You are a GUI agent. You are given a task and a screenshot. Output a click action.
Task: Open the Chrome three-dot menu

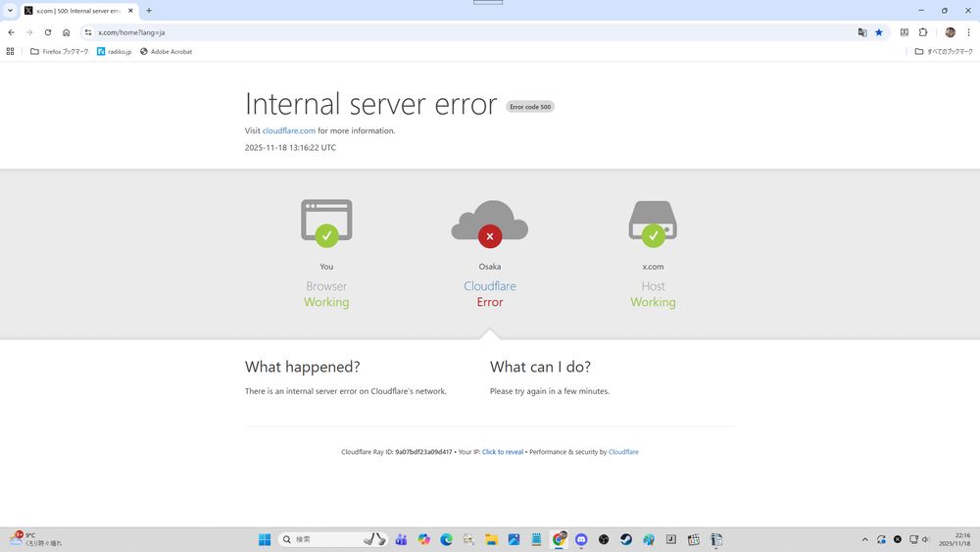tap(969, 32)
